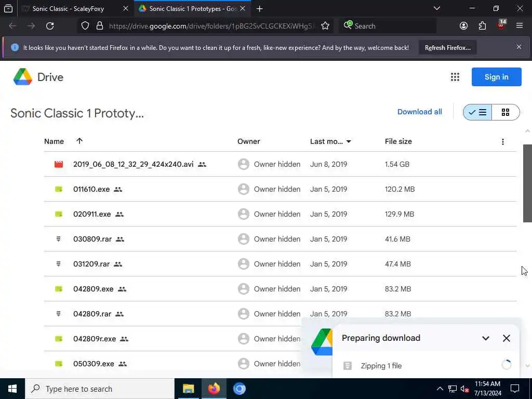This screenshot has height=399, width=532.
Task: Reverse sort direction arrow next to Name
Action: (79, 141)
